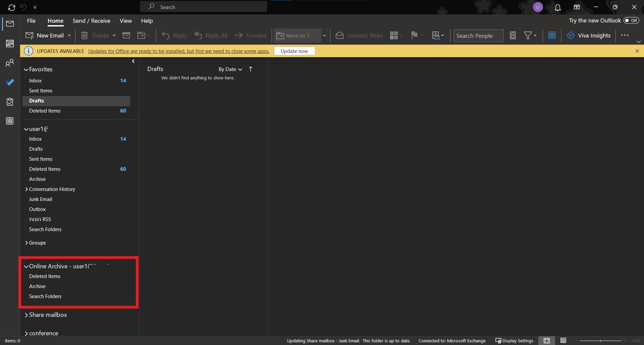Image resolution: width=644 pixels, height=345 pixels.
Task: Open Display Settings in status bar
Action: 515,341
